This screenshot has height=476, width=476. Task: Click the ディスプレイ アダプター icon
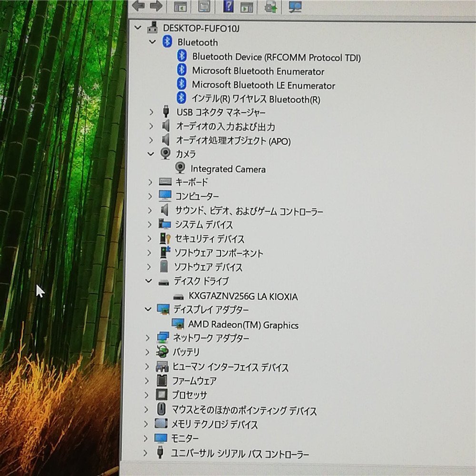163,309
